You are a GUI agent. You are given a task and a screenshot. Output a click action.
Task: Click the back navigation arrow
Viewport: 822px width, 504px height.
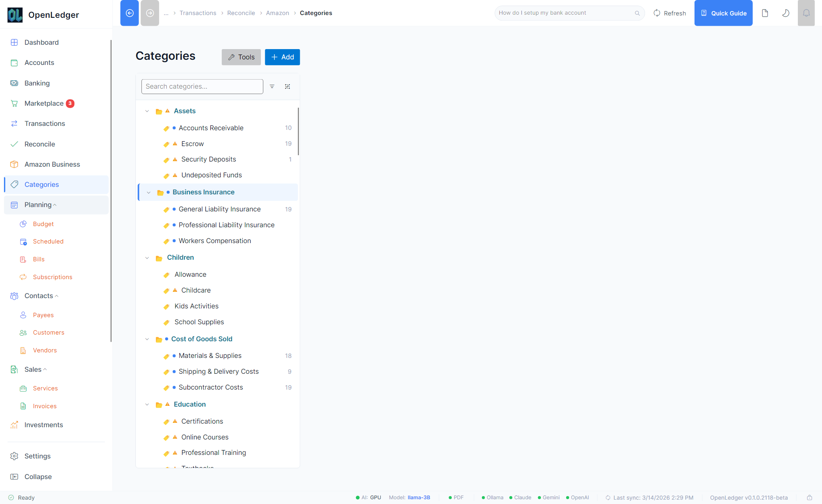pos(129,13)
